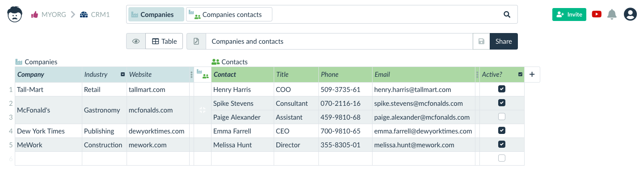
Task: Toggle the eye visibility button
Action: coord(136,41)
